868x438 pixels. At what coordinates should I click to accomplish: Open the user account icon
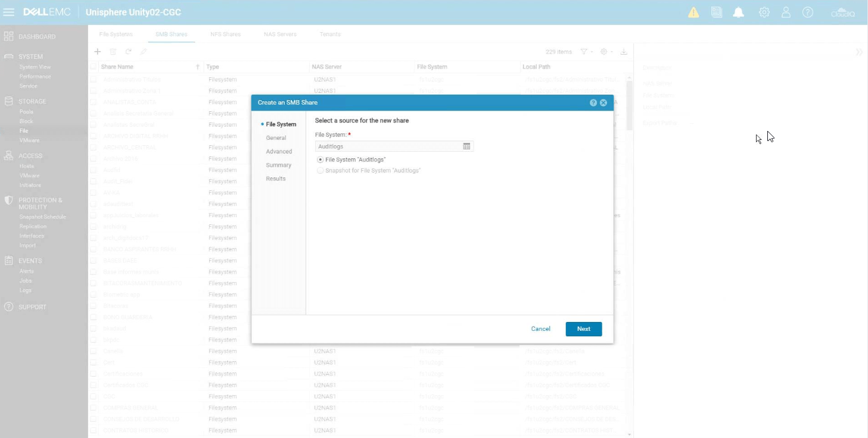(x=786, y=12)
